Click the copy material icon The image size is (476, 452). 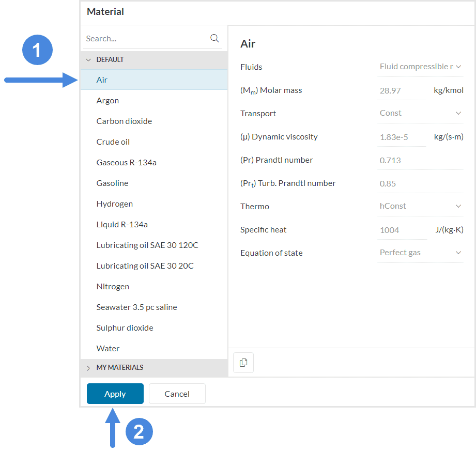243,363
